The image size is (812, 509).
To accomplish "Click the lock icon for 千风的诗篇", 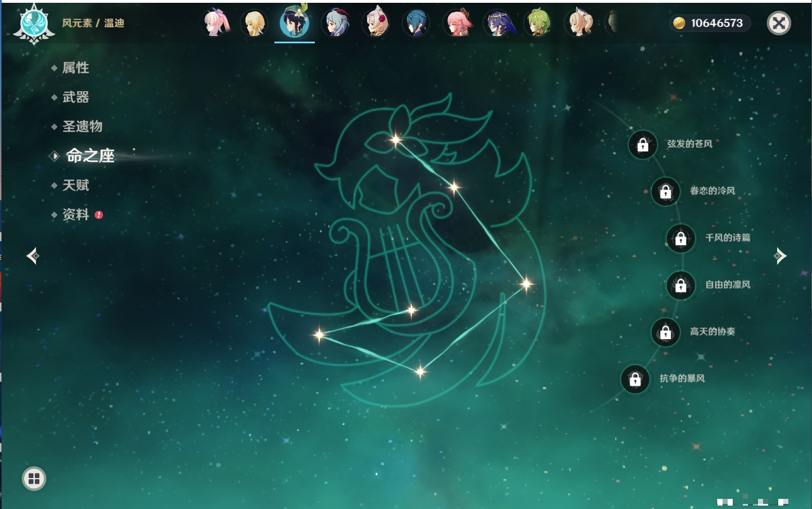I will (x=680, y=238).
